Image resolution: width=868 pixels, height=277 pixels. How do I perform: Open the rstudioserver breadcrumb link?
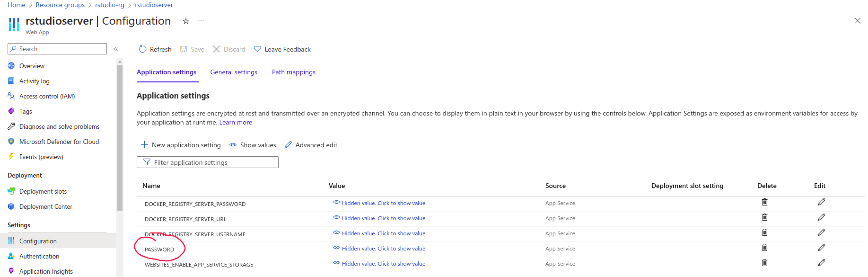(154, 5)
